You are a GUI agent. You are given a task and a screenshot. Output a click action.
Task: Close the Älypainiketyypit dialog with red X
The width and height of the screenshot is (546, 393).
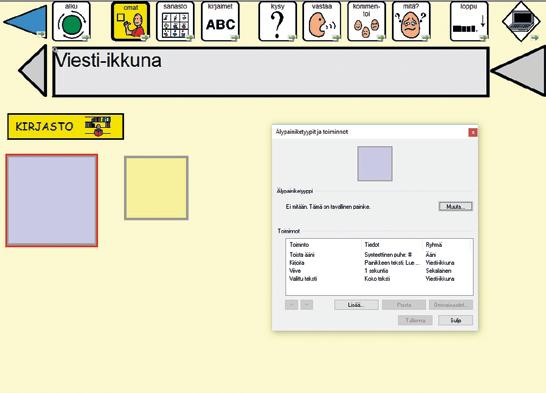[473, 132]
